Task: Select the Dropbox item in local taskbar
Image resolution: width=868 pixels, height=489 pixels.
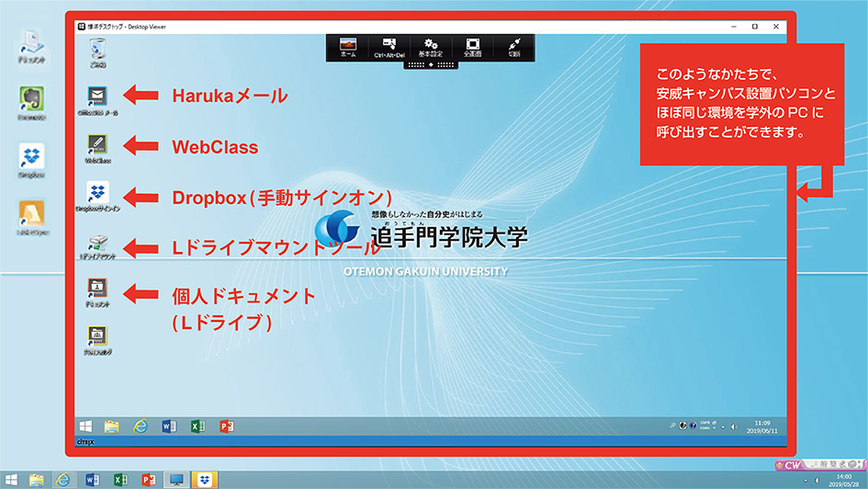Action: [x=204, y=480]
